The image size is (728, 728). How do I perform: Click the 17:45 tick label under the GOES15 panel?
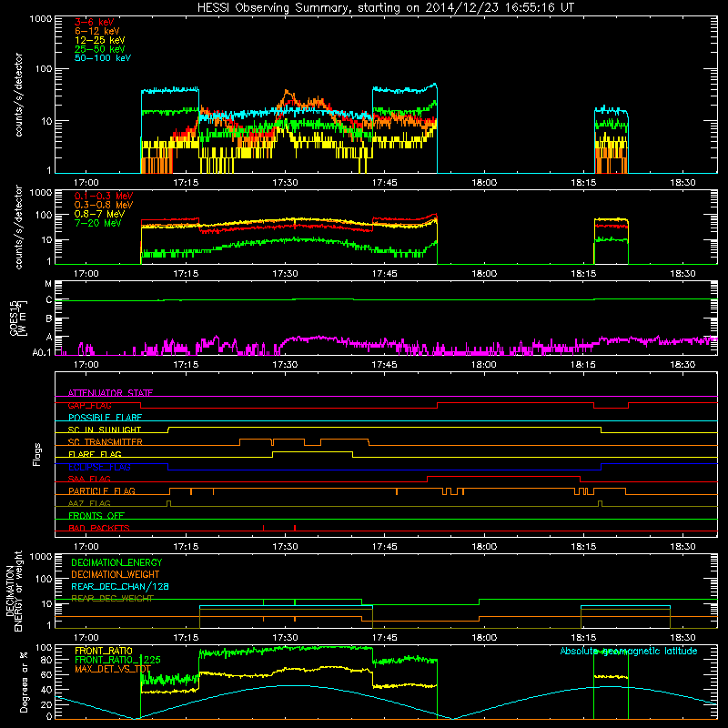[x=384, y=365]
